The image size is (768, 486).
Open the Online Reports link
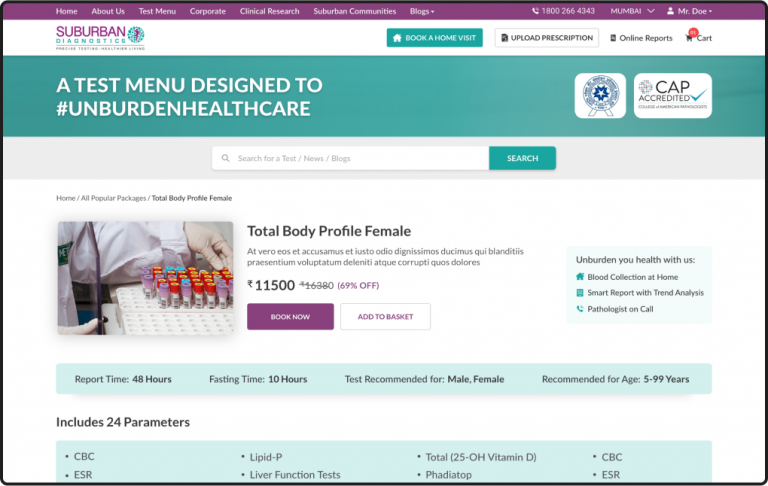pyautogui.click(x=641, y=38)
